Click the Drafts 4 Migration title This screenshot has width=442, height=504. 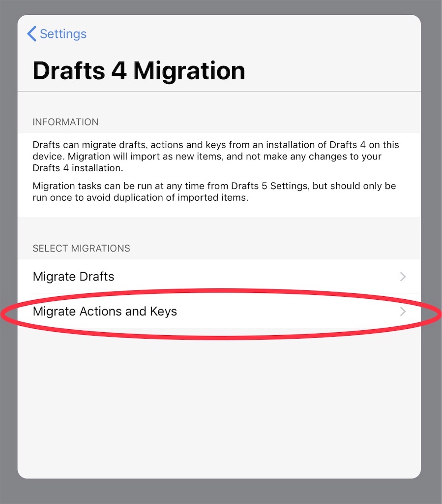(x=139, y=71)
